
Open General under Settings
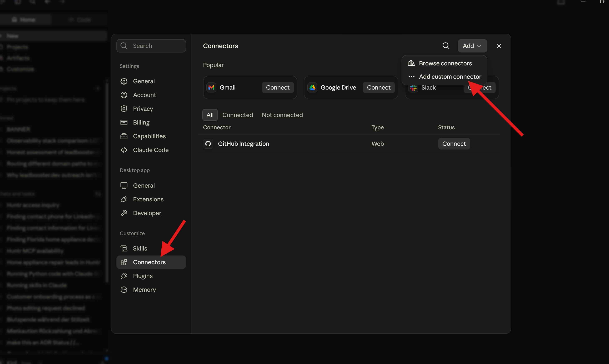[151, 81]
